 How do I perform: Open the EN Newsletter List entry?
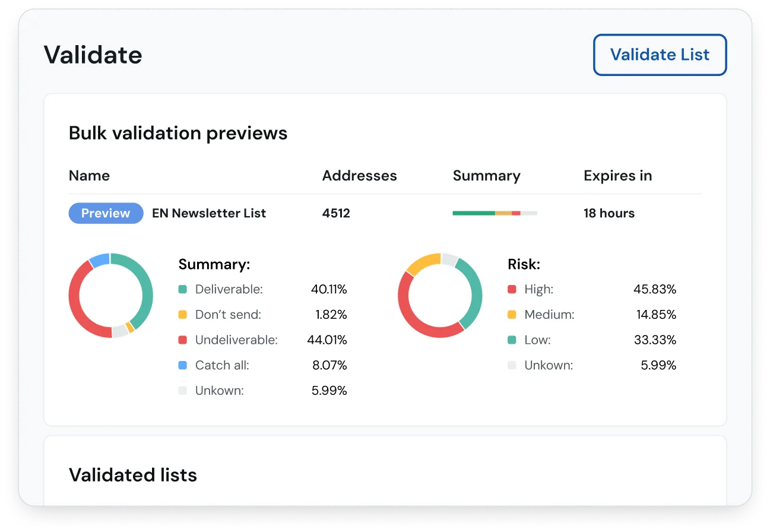[208, 213]
